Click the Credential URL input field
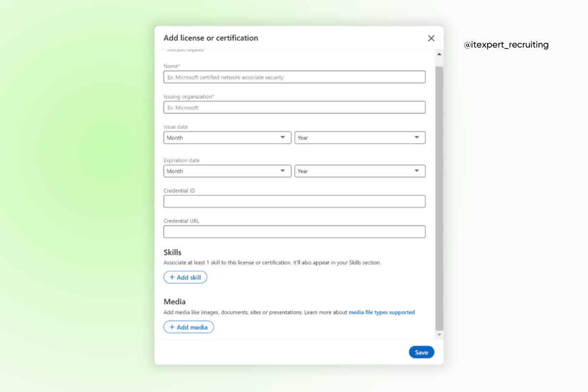 click(x=294, y=231)
